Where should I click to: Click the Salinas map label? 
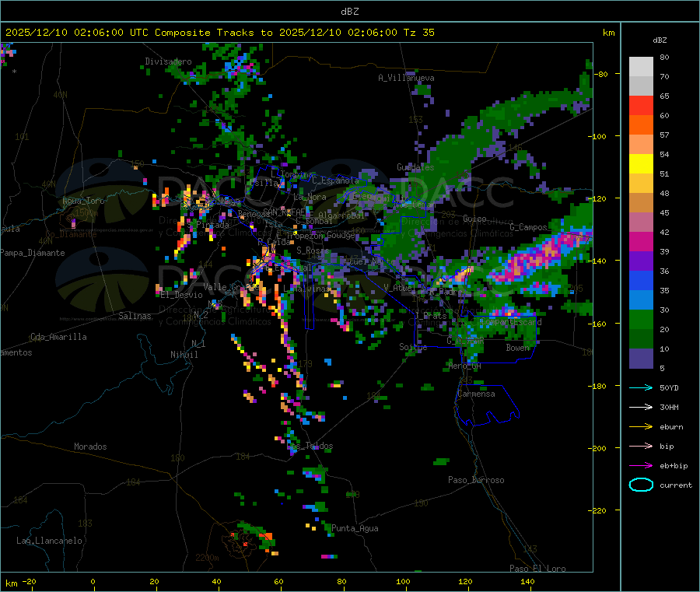coord(135,316)
